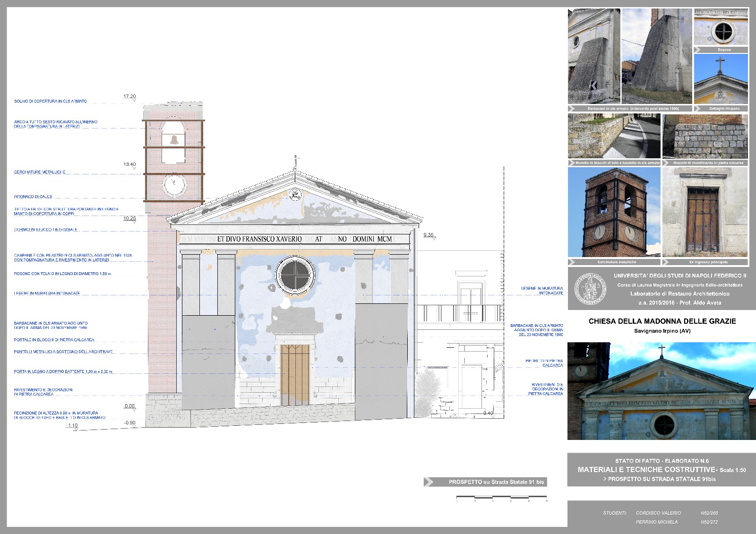756x534 pixels.
Task: Open the Rosone photo thumbnail
Action: pos(721,27)
